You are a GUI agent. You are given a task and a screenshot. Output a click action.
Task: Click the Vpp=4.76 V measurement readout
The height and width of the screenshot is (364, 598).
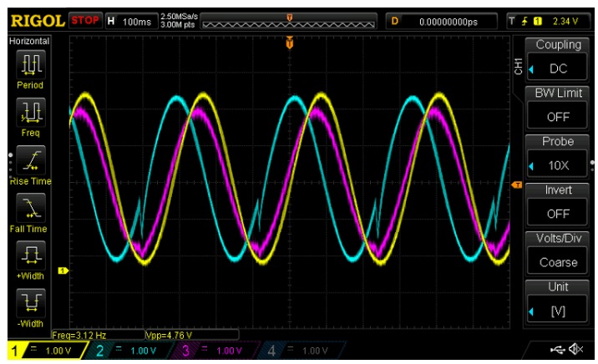tap(169, 335)
